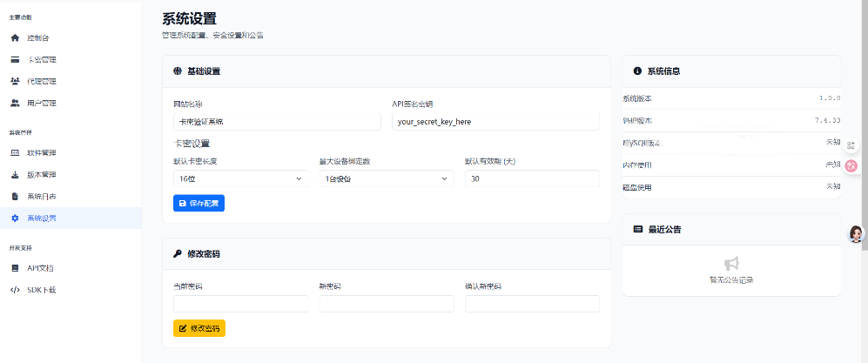The image size is (868, 363).
Task: Click the 版本管理 download icon
Action: click(15, 175)
